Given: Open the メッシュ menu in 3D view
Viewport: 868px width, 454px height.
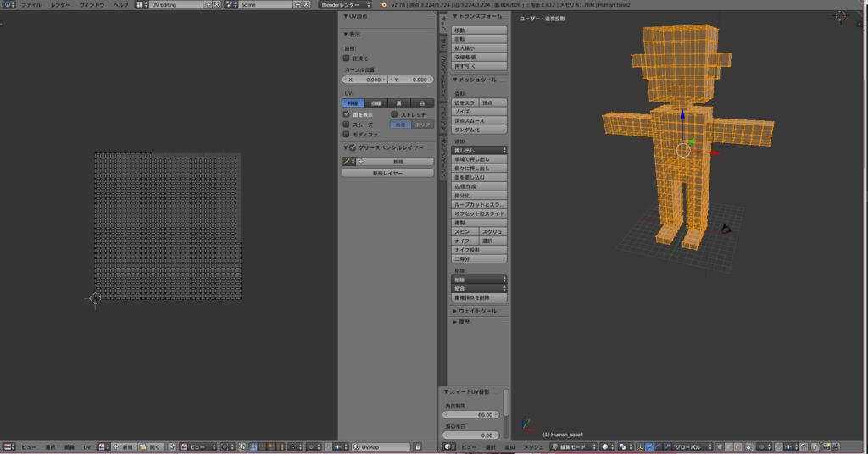Looking at the screenshot, I should [534, 447].
